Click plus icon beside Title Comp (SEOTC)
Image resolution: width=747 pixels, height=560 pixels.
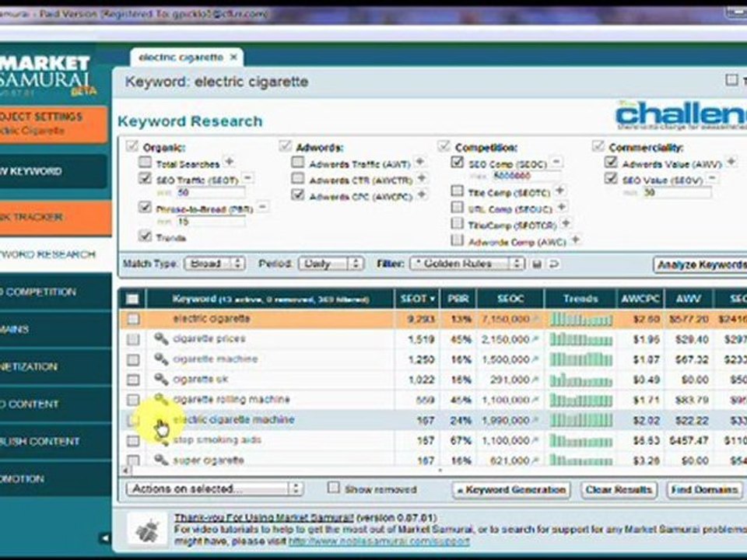point(560,191)
